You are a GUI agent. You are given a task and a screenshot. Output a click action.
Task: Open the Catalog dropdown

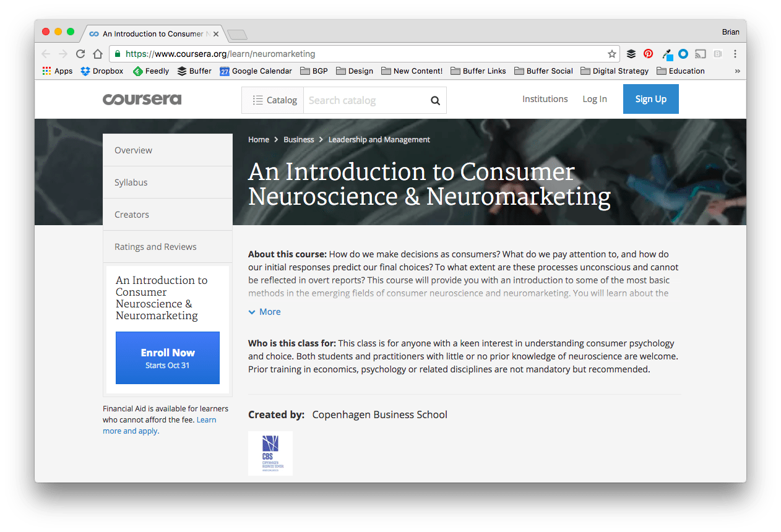coord(272,100)
